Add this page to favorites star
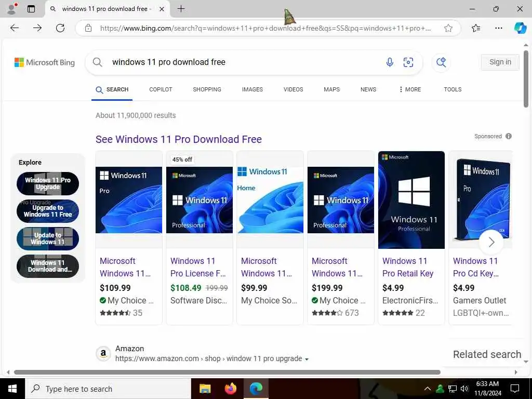532x399 pixels. [448, 28]
